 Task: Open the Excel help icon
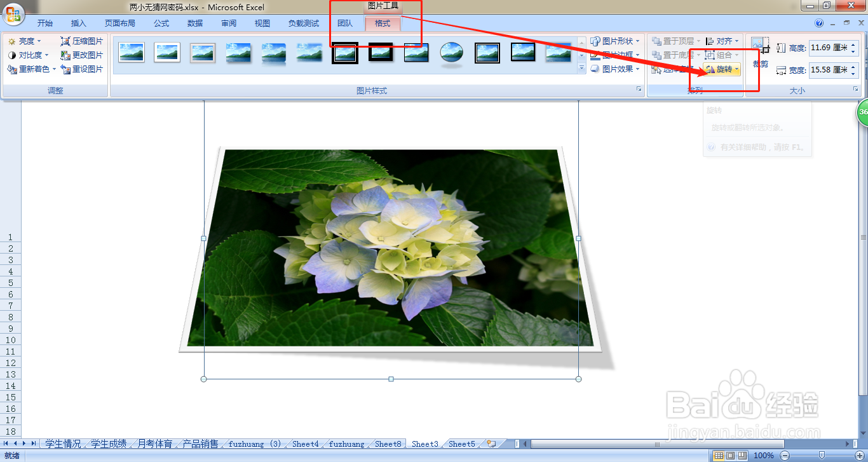pos(819,23)
